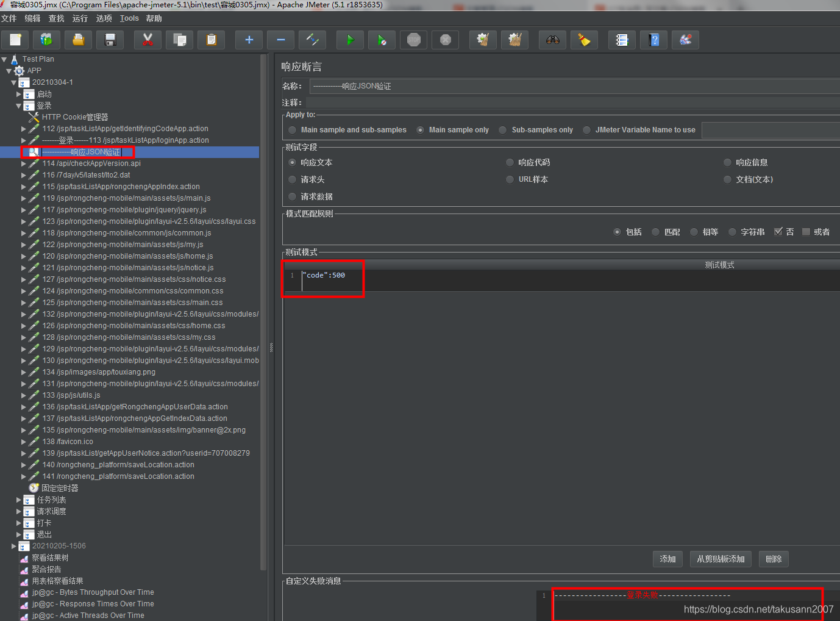The height and width of the screenshot is (621, 840).
Task: Click the 名称 input field
Action: 574,86
